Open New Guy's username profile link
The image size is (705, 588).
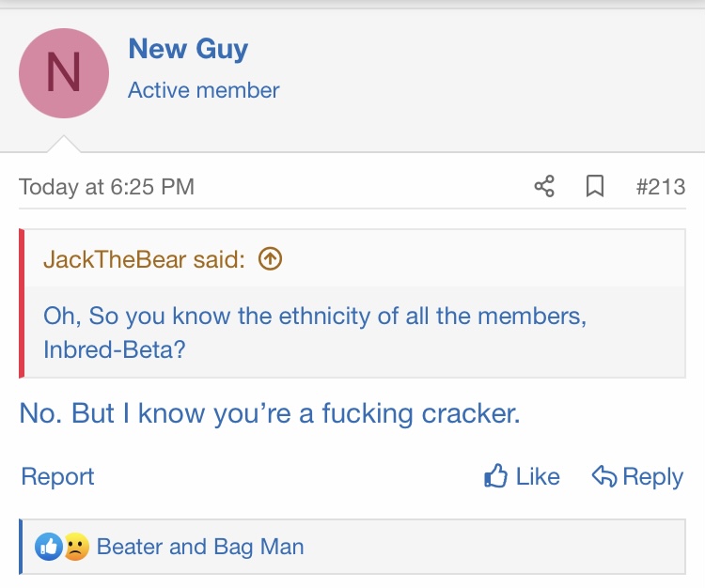[x=188, y=48]
